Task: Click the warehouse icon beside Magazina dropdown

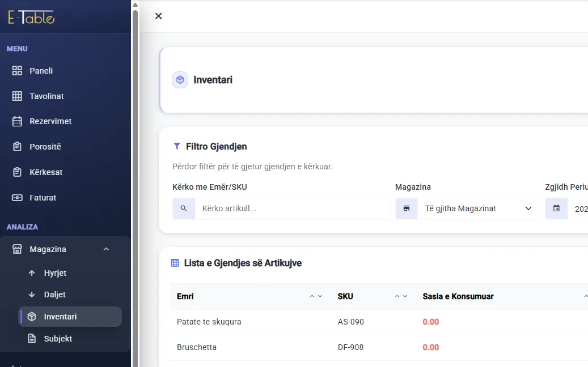Action: [407, 208]
